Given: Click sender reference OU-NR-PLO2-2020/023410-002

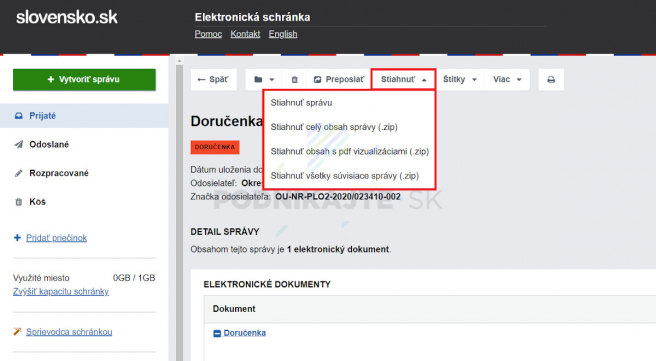Looking at the screenshot, I should tap(338, 197).
